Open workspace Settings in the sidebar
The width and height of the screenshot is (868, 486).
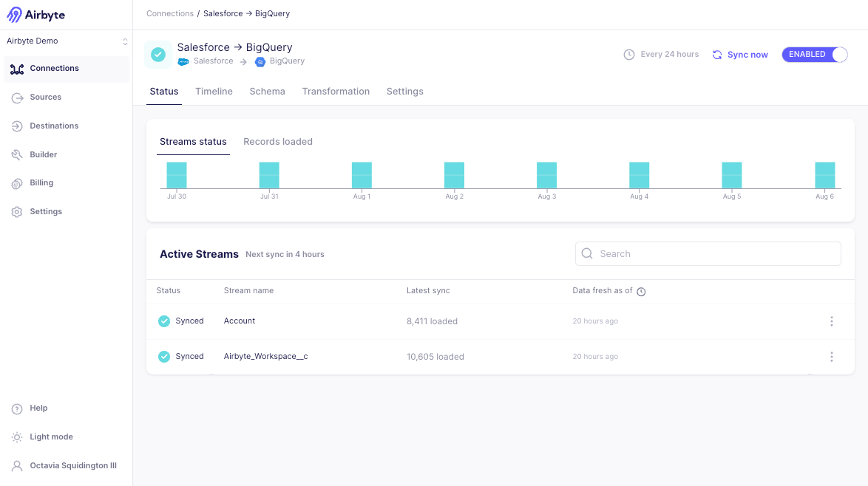point(45,212)
